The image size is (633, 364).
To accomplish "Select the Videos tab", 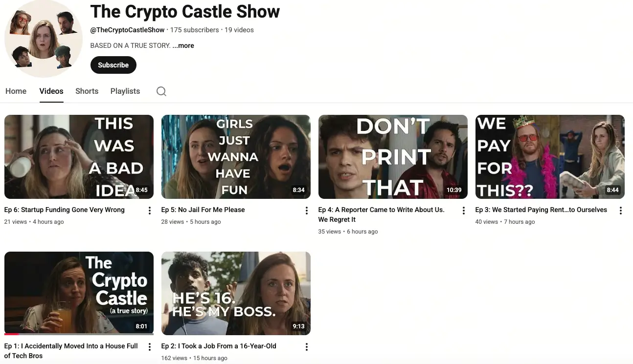I will tap(51, 91).
